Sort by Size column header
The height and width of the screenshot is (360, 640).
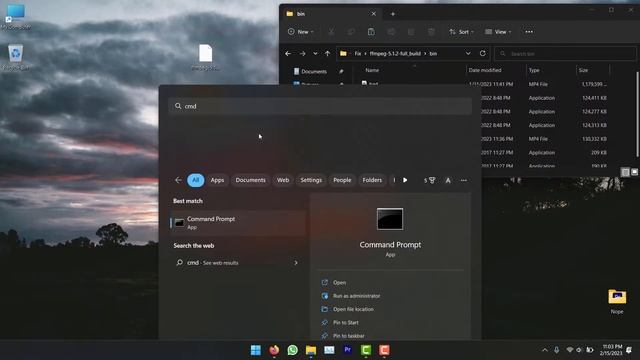tap(583, 70)
